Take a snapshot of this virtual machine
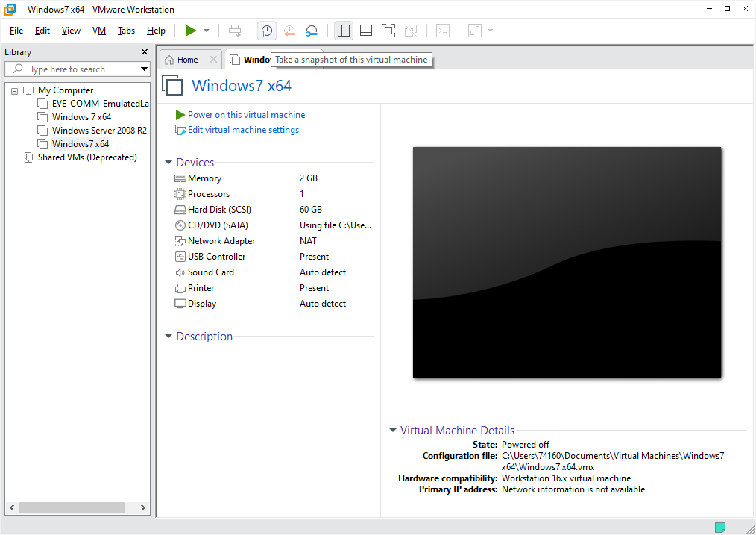This screenshot has height=535, width=756. (267, 31)
